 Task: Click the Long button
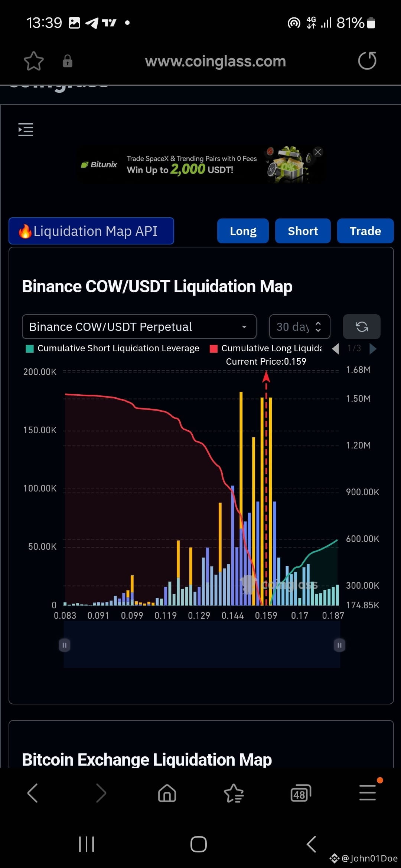point(243,231)
